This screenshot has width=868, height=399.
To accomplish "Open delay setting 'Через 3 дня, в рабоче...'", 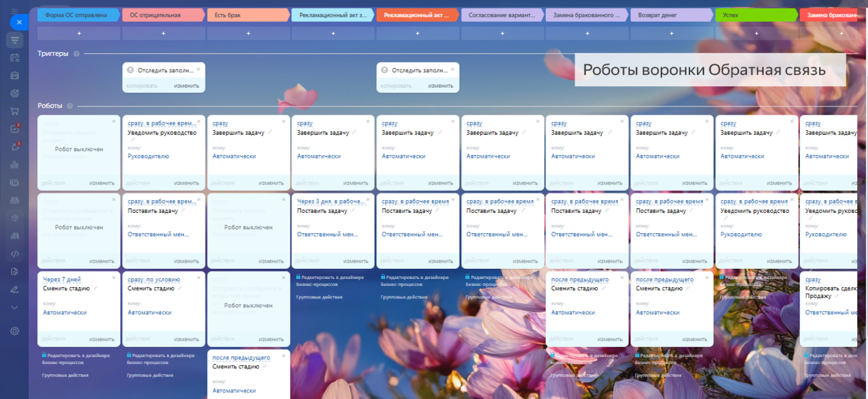I will 331,201.
